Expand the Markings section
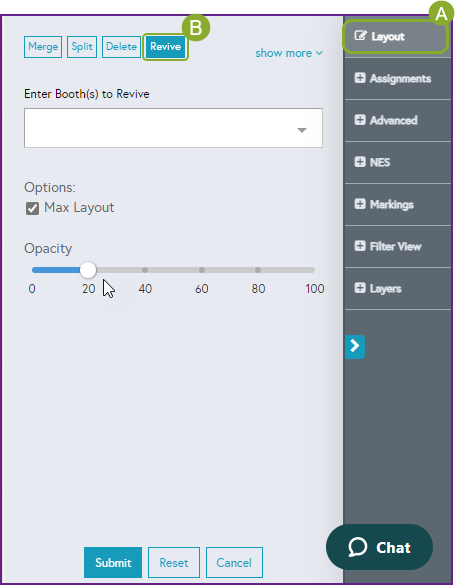455x585 pixels. pos(398,204)
